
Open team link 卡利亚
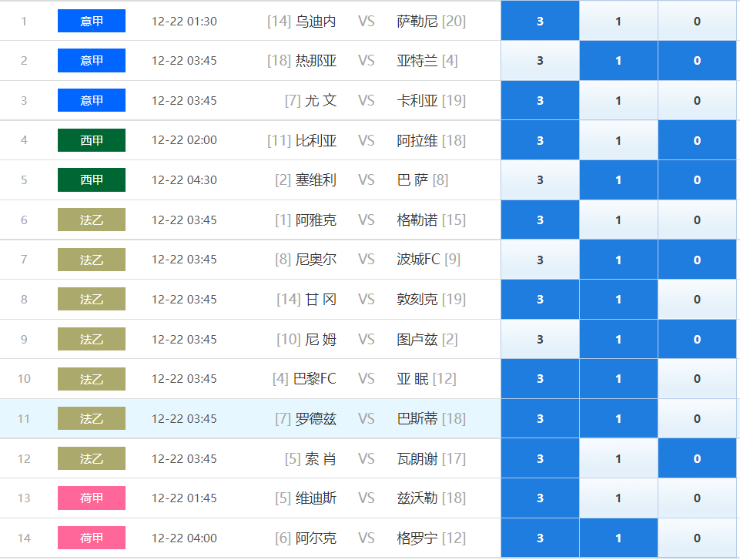(417, 101)
